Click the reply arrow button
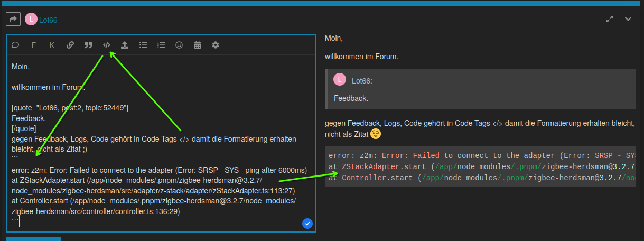The image size is (644, 241). tap(13, 20)
